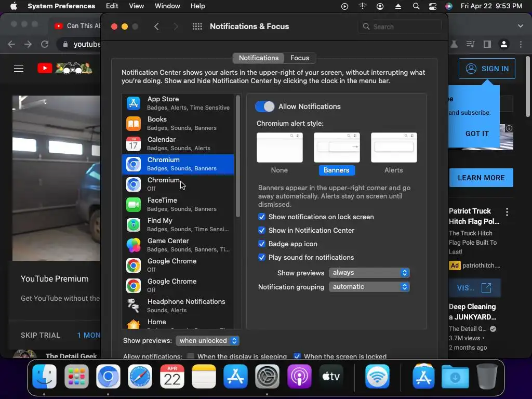Screen dimensions: 532x399
Task: Open the Window menu
Action: (167, 6)
